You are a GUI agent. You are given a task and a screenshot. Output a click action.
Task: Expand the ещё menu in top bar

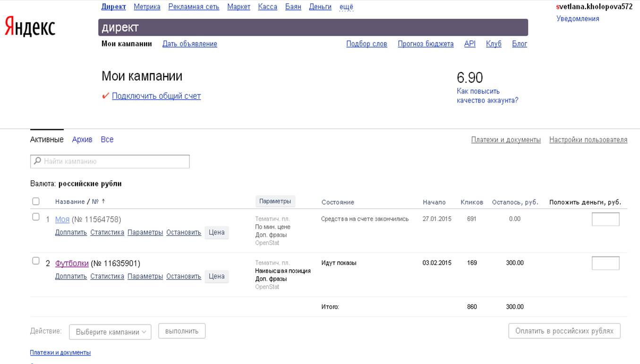tap(346, 7)
